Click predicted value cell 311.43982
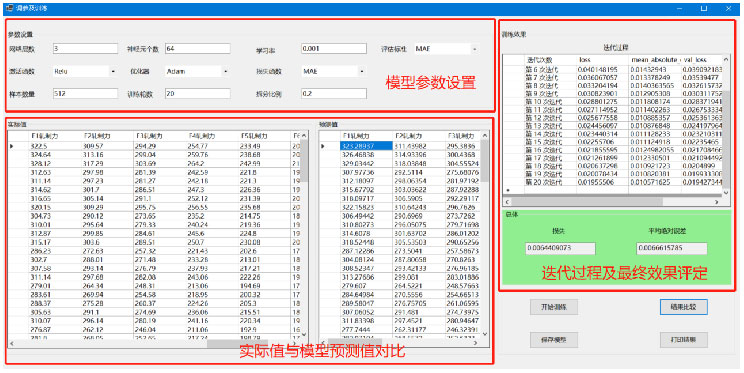 410,146
